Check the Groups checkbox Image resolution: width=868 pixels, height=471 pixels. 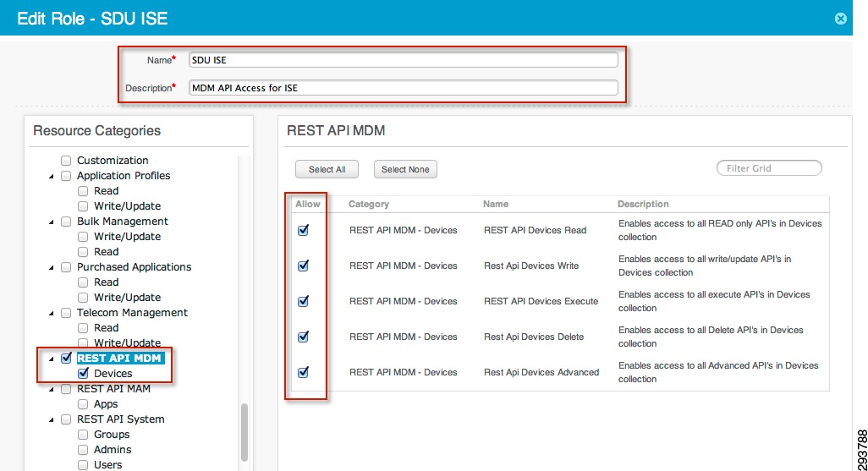[x=82, y=435]
